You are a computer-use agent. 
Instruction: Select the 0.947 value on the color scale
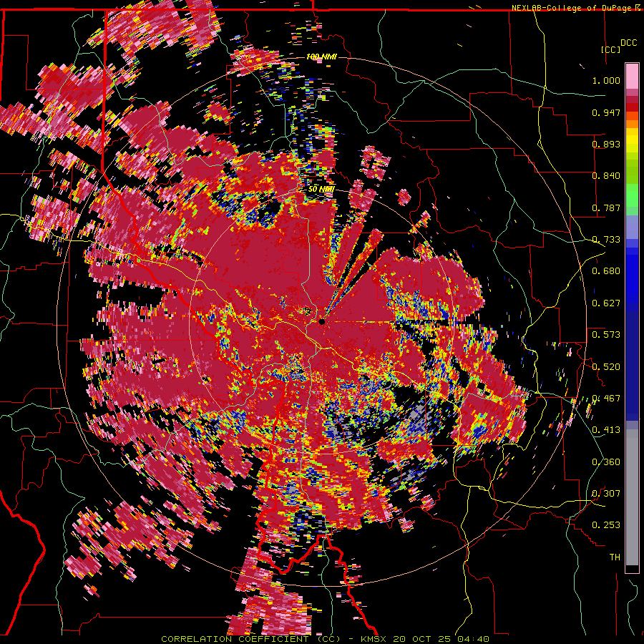[606, 112]
